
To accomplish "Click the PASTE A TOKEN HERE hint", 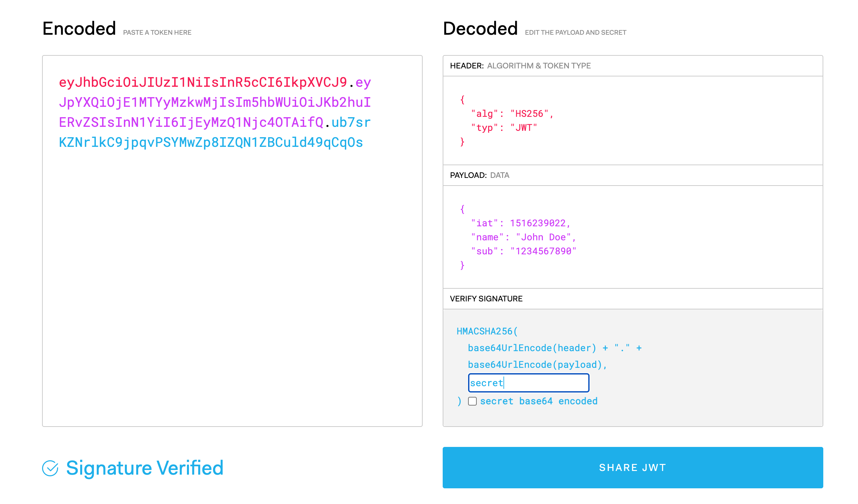I will [157, 33].
